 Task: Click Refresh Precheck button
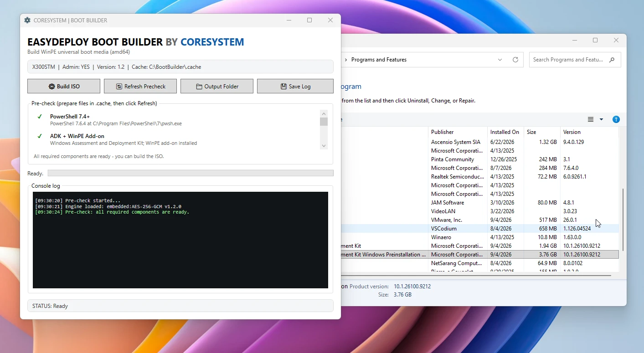[x=140, y=86]
